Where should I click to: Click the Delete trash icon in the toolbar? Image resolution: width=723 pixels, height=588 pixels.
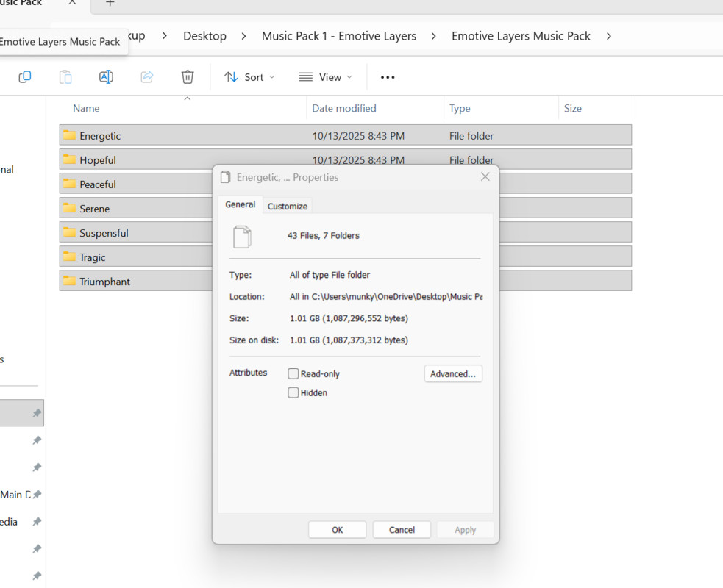(x=187, y=76)
